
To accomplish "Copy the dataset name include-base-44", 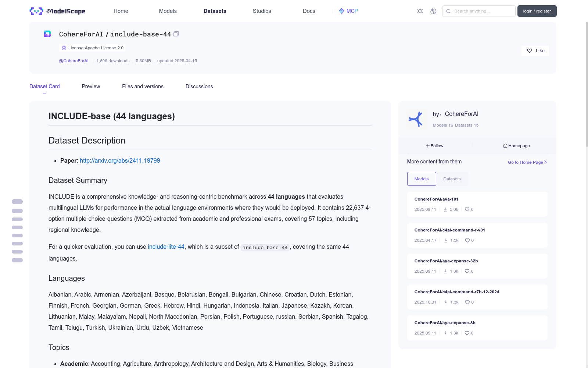I will 176,34.
